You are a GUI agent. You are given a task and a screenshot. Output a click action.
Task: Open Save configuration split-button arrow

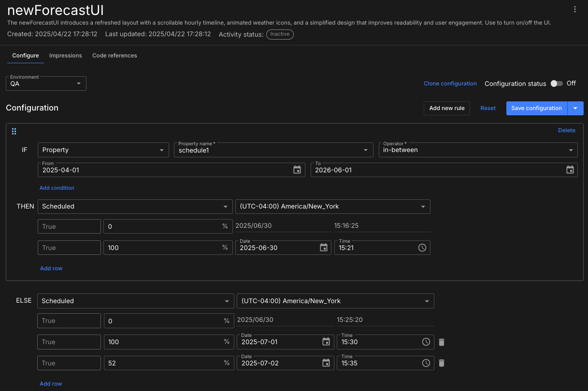click(575, 109)
